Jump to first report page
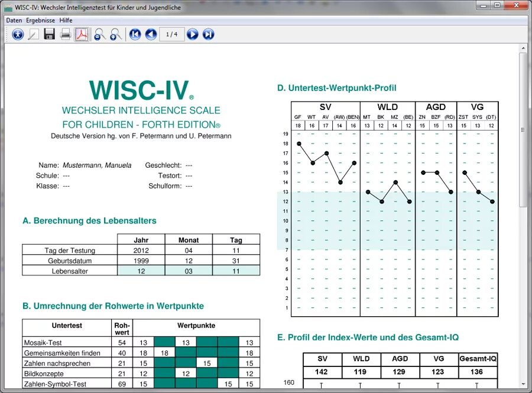Screen dimensions: 532x393 [135, 34]
